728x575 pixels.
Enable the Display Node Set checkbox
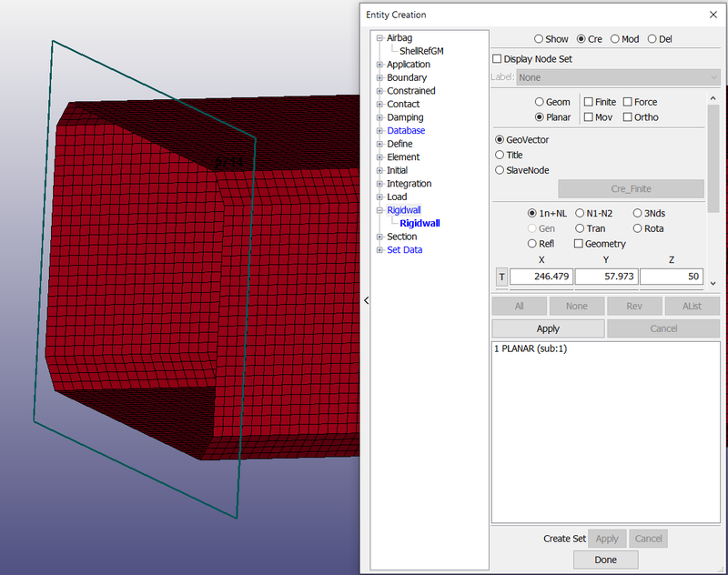[x=497, y=57]
